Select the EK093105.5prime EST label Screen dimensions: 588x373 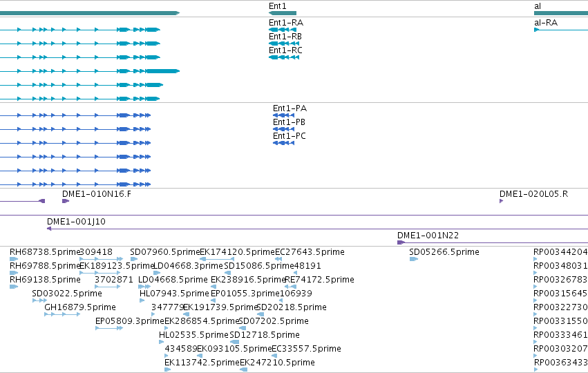pyautogui.click(x=234, y=349)
